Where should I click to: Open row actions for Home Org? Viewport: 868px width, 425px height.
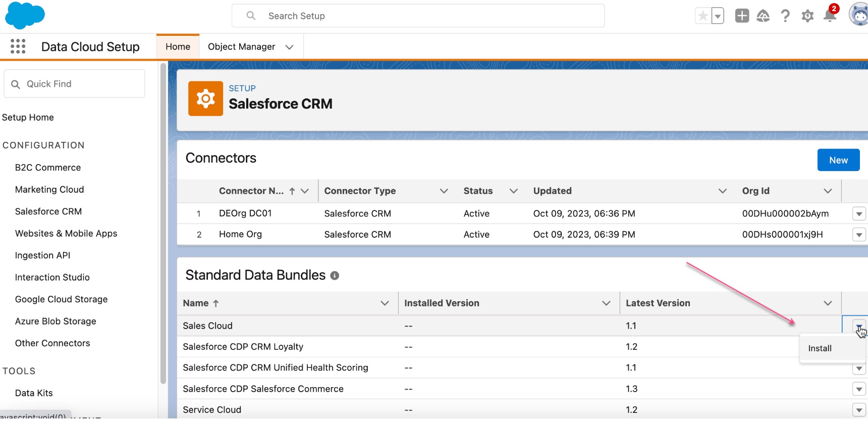(x=859, y=235)
